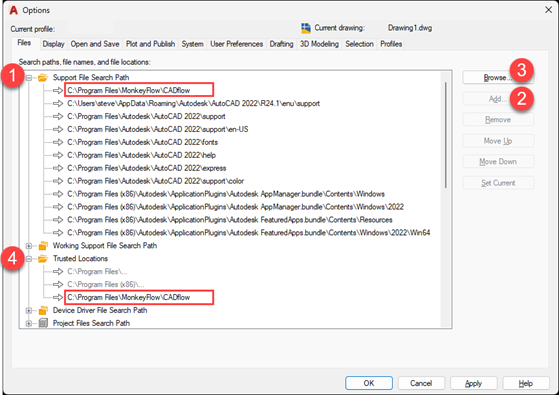Confirm with the OK button
The image size is (559, 395).
click(369, 383)
